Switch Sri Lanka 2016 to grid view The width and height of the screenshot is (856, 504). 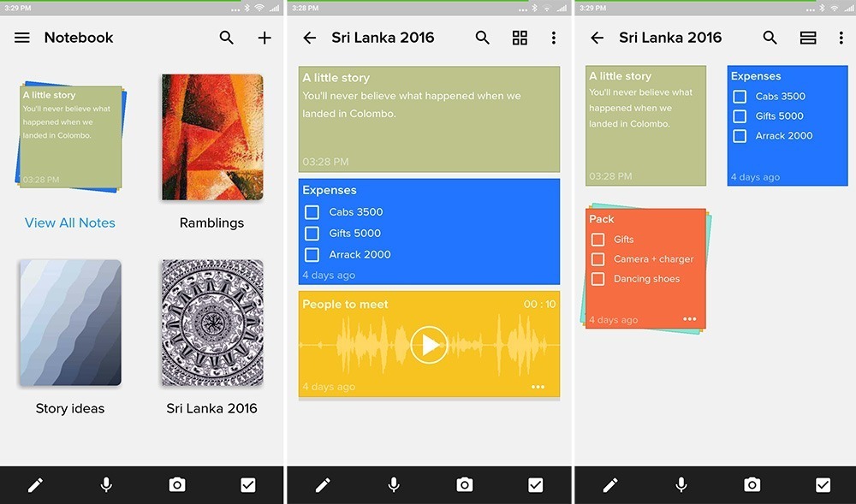[520, 37]
